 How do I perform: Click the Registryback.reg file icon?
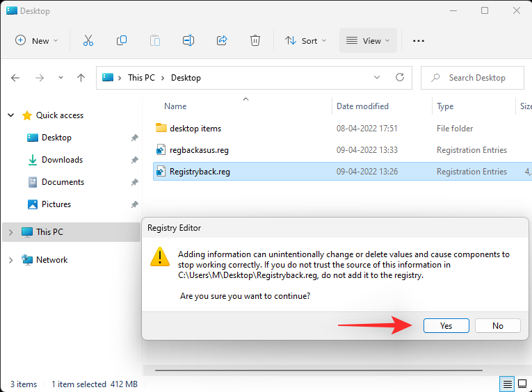[x=161, y=171]
